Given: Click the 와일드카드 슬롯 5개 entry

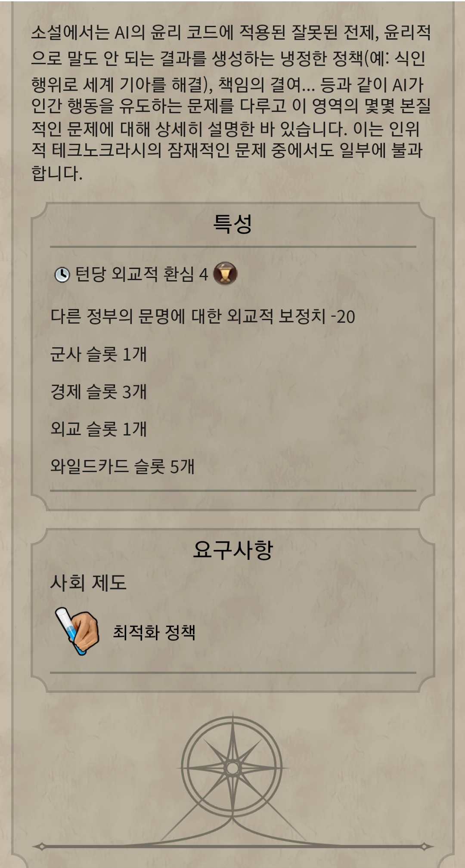Looking at the screenshot, I should pos(122,466).
